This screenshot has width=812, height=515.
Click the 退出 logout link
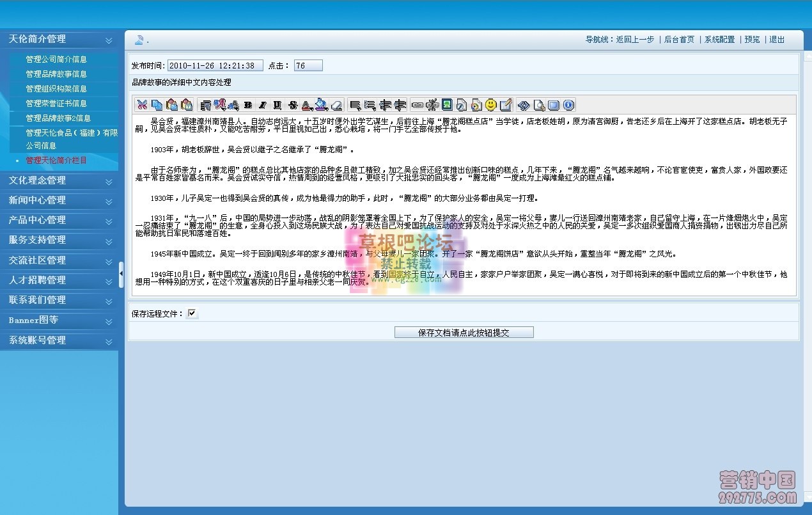click(777, 40)
